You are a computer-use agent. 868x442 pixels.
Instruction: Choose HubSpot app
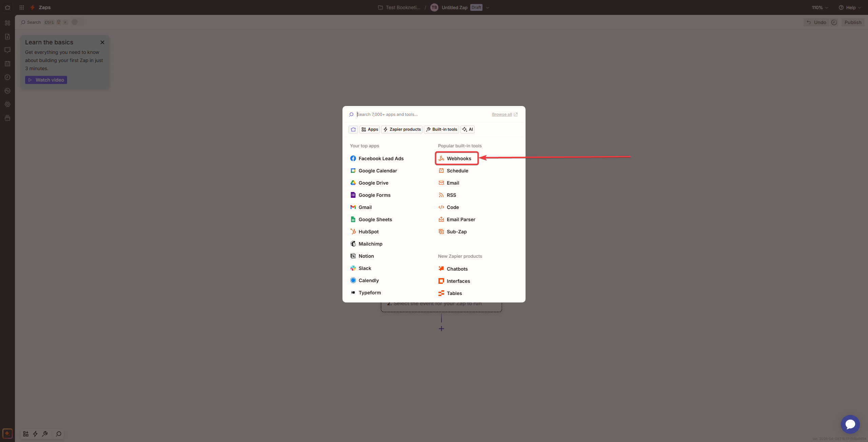click(364, 232)
